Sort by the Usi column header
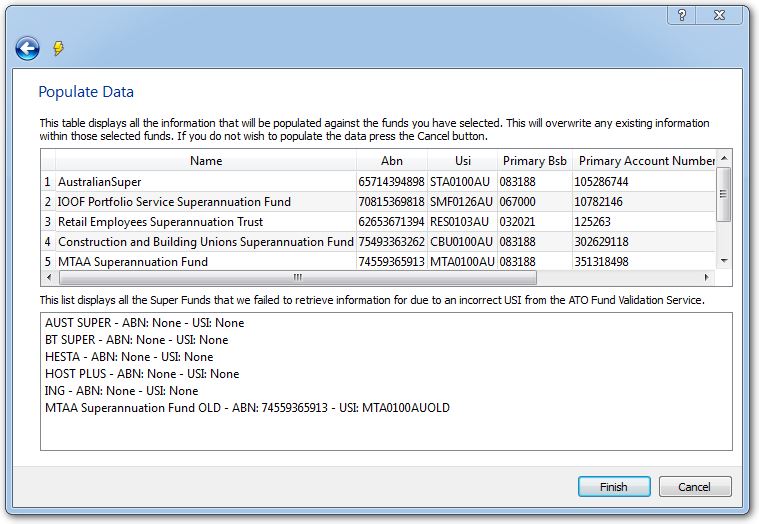The image size is (759, 524). click(462, 161)
